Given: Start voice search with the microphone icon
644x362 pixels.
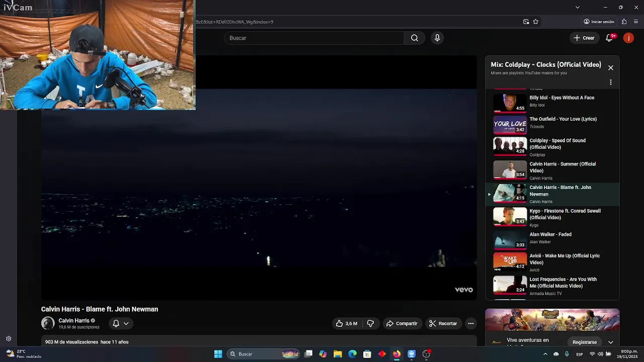Looking at the screenshot, I should point(437,38).
